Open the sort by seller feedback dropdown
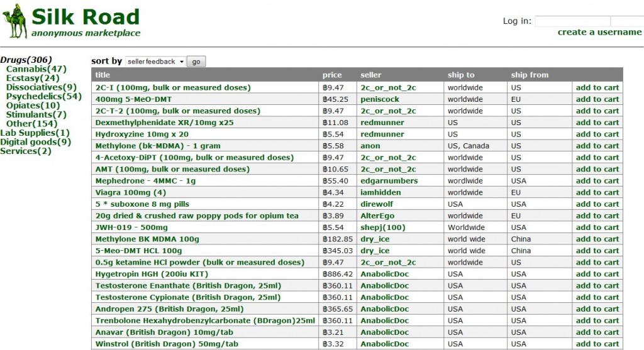This screenshot has width=644, height=350. [x=156, y=62]
